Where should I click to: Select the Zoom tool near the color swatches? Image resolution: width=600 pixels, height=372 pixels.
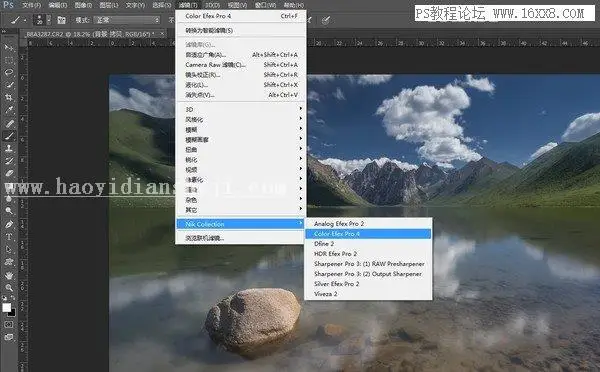(9, 287)
